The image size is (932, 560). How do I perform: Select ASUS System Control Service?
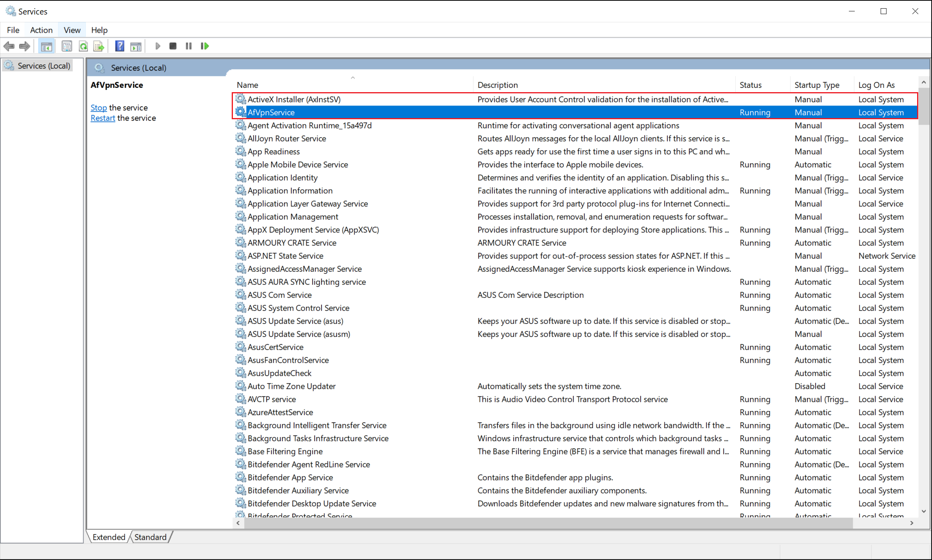[576, 308]
